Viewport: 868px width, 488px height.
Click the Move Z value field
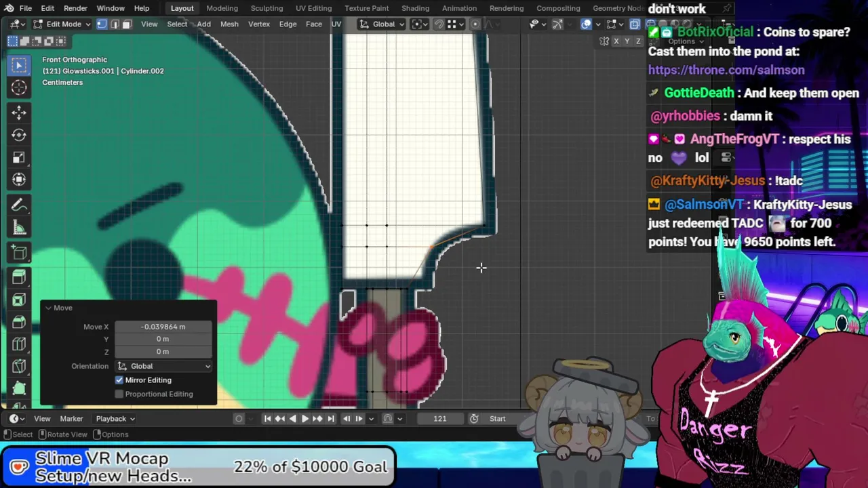pos(163,352)
